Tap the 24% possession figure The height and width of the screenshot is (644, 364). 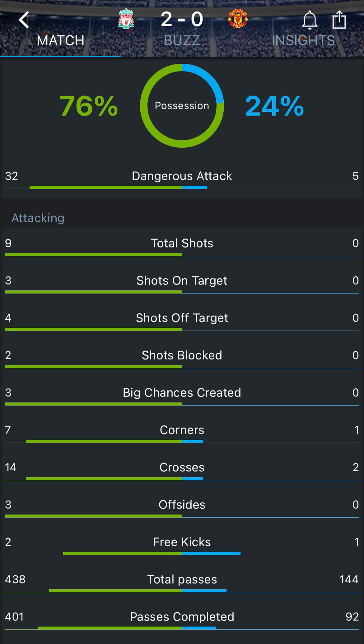tap(274, 106)
